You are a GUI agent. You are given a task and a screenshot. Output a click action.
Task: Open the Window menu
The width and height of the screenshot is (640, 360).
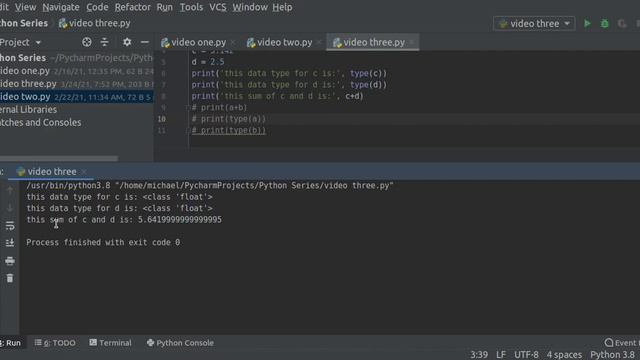(250, 7)
